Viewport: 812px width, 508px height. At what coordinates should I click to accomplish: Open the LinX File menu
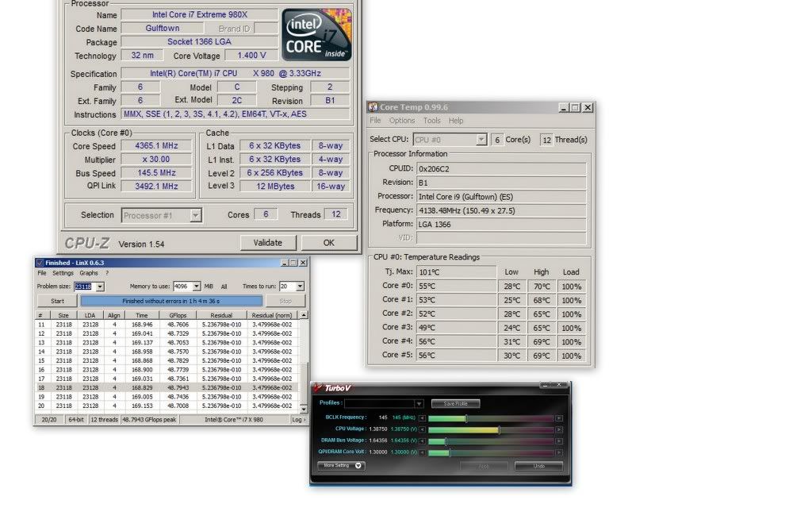(42, 273)
